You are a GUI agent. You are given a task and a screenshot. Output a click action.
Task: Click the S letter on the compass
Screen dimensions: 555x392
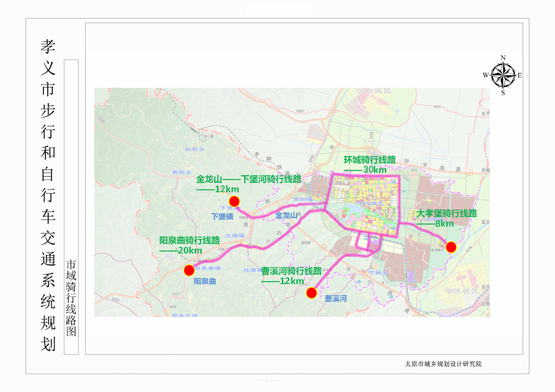tap(503, 93)
